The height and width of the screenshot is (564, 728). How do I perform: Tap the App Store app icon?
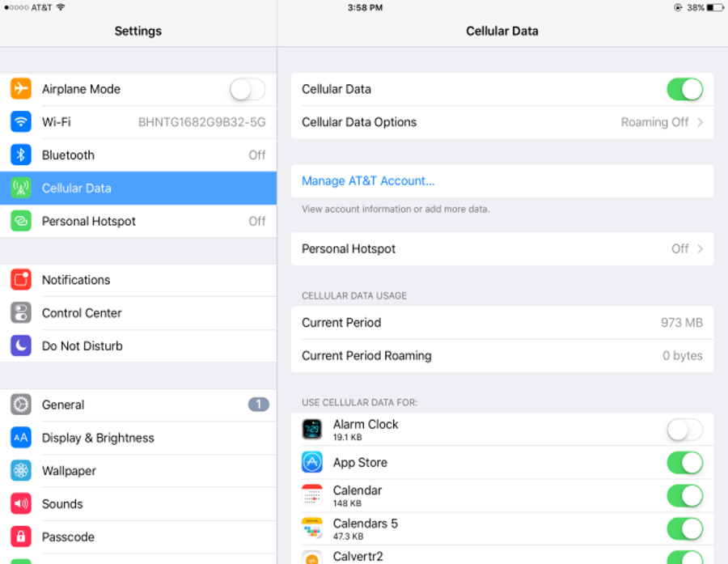click(312, 462)
